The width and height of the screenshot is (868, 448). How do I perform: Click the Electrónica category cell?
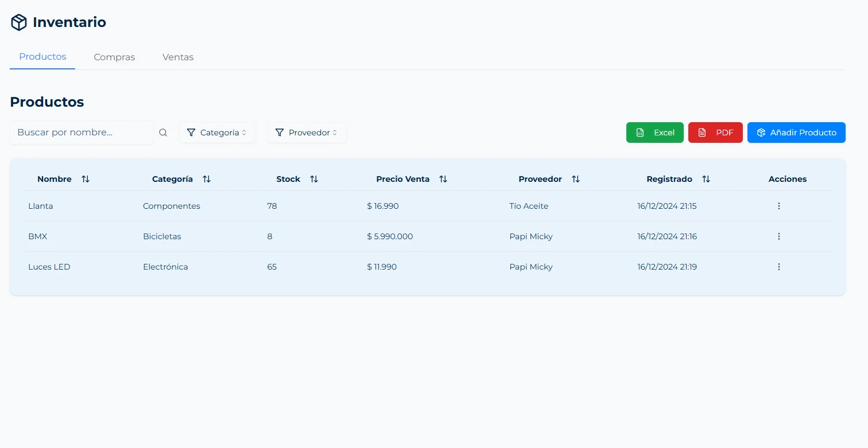point(165,267)
